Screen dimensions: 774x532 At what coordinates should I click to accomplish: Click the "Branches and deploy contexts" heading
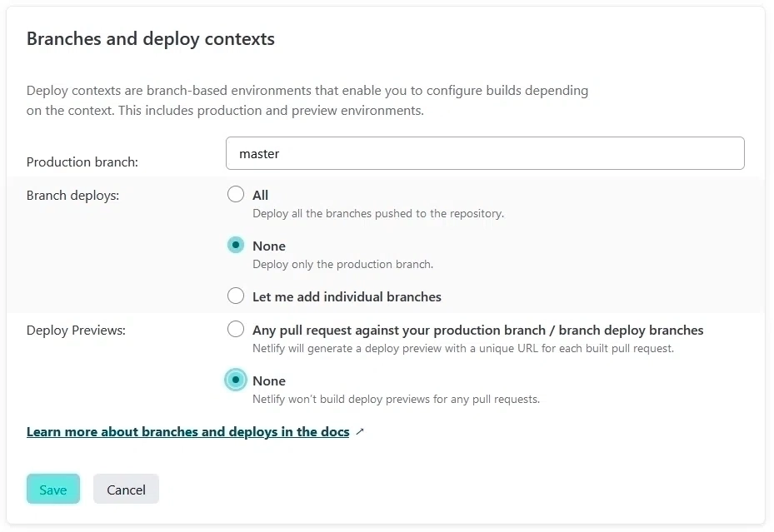pyautogui.click(x=150, y=38)
